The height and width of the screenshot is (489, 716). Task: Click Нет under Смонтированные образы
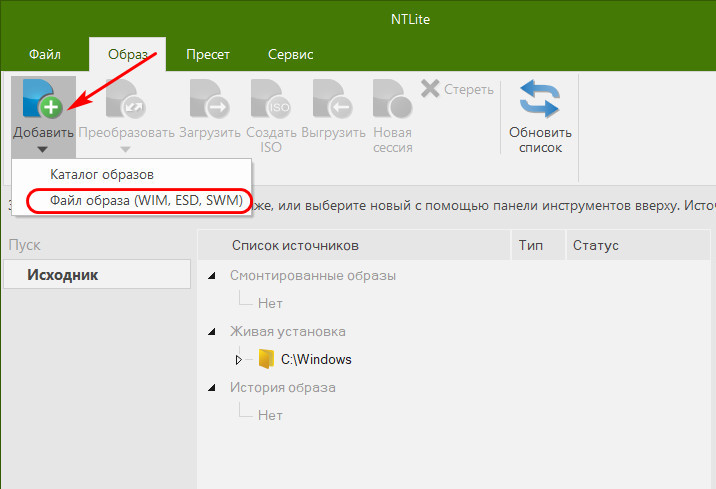click(270, 303)
